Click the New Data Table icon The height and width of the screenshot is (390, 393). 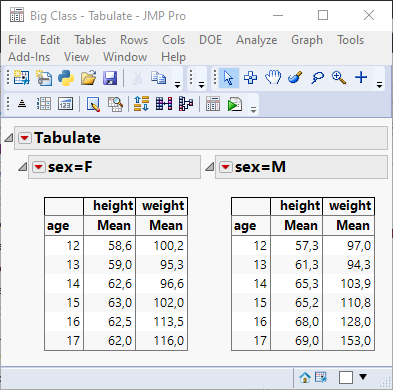(x=22, y=78)
